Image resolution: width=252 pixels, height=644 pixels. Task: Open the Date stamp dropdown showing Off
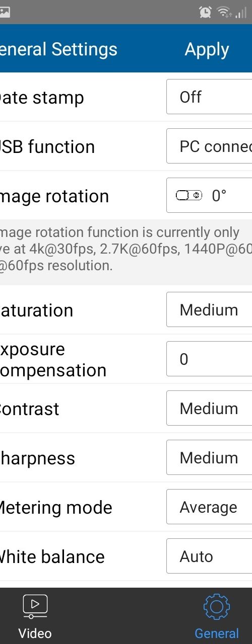point(209,97)
